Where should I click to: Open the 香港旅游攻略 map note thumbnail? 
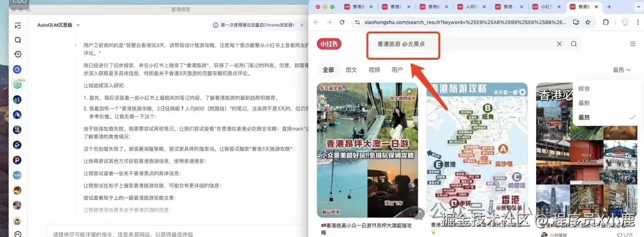pos(477,150)
